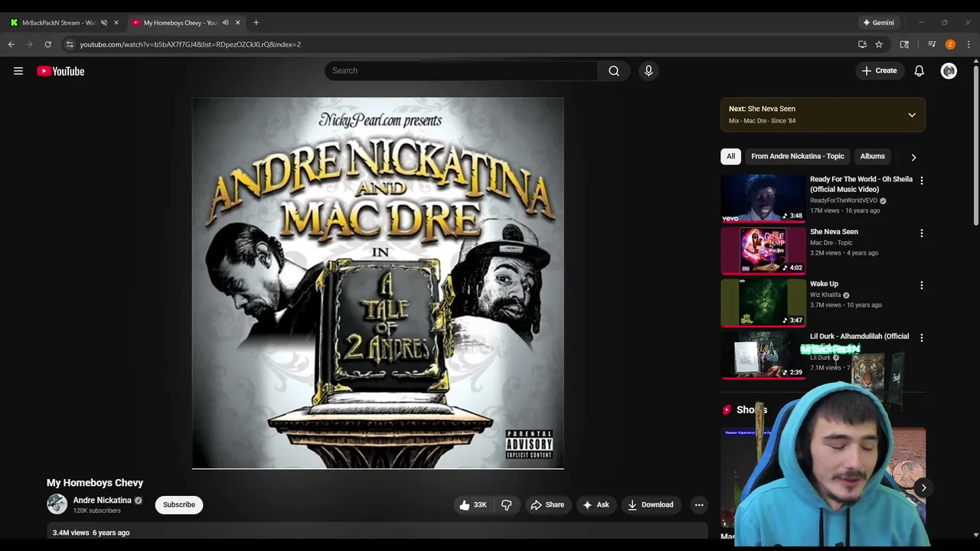This screenshot has height=551, width=980.
Task: Reload the page in browser
Action: pos(47,44)
